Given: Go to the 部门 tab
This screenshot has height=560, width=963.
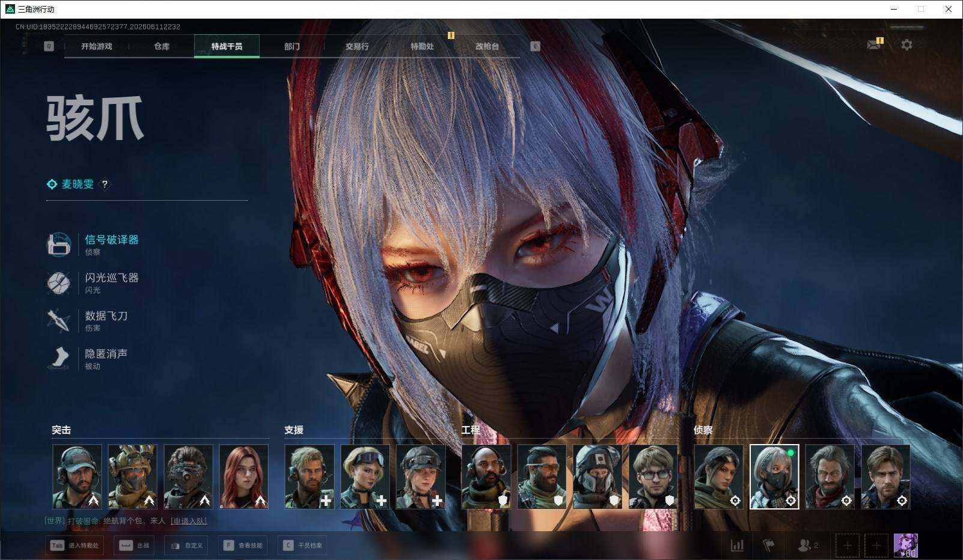Looking at the screenshot, I should tap(292, 46).
